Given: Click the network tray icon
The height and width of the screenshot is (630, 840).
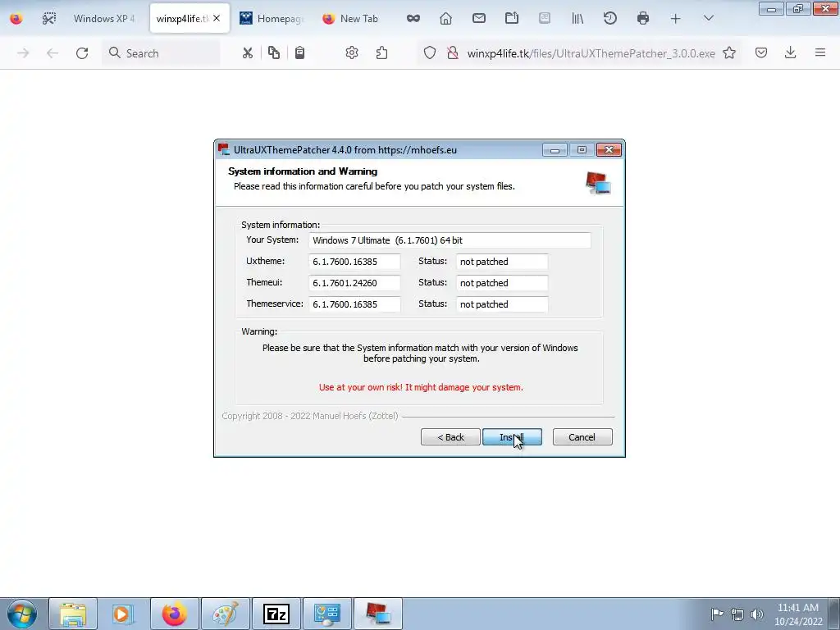Looking at the screenshot, I should (737, 614).
